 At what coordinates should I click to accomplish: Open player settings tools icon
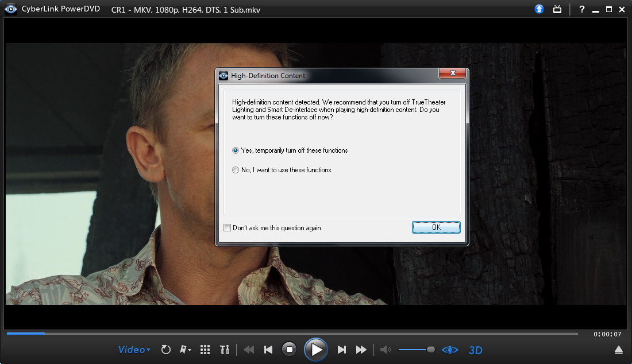click(x=225, y=350)
